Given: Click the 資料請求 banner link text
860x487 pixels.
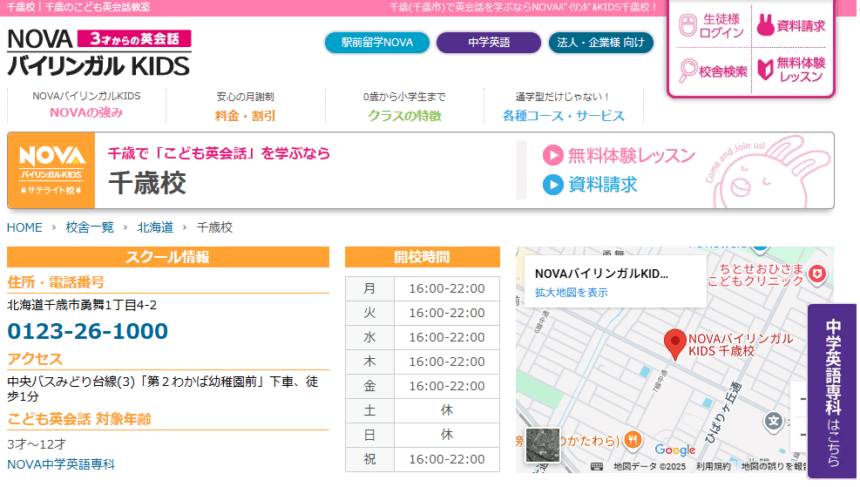Looking at the screenshot, I should click(x=602, y=184).
